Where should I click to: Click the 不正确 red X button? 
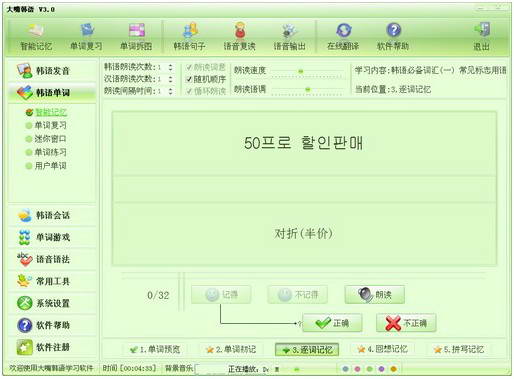pyautogui.click(x=406, y=323)
